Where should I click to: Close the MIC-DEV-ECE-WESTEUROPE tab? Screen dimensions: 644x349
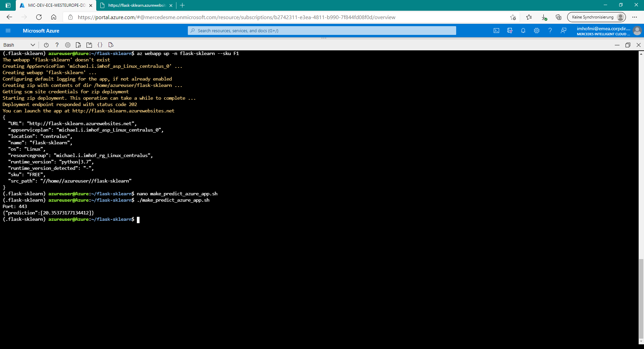[91, 5]
